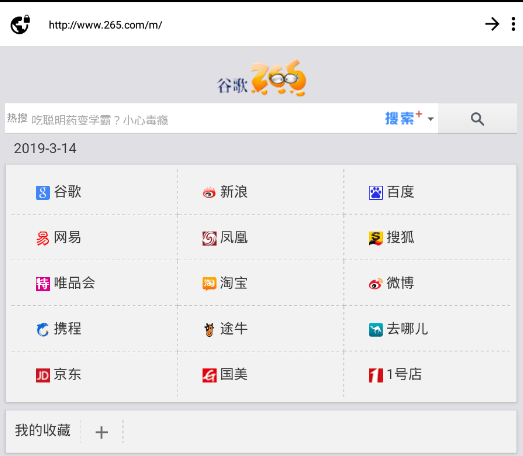Add a favorite with plus button

101,432
